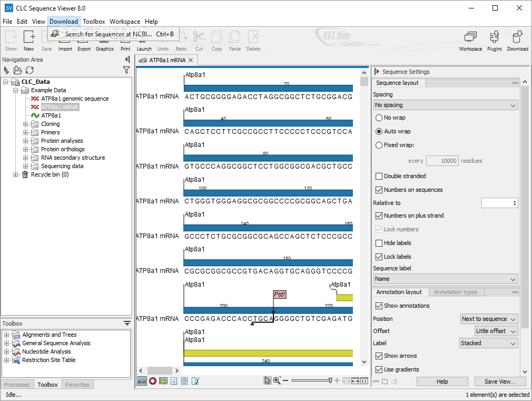532x401 pixels.
Task: Open the Help menu
Action: (x=151, y=22)
